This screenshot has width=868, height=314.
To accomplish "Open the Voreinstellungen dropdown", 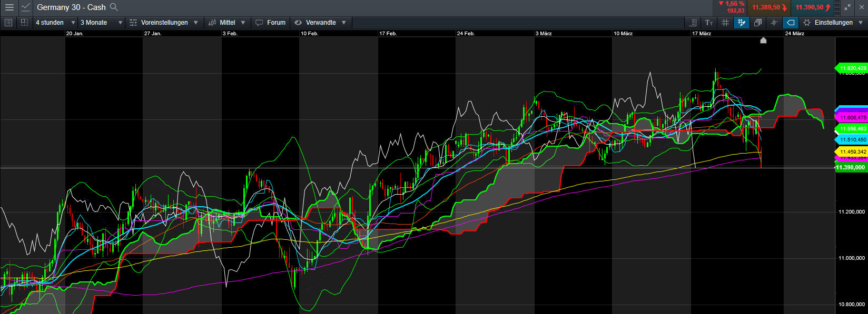I will [164, 23].
